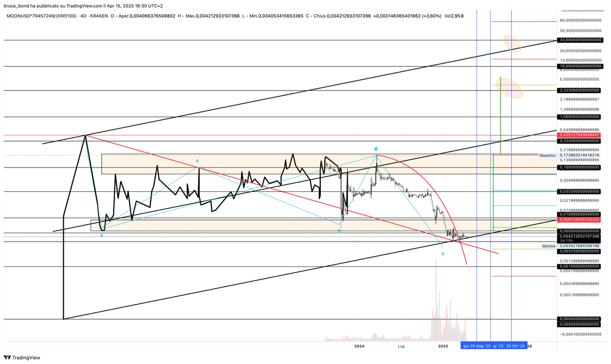Click the 1,399999999999996 axis tick
The width and height of the screenshot is (611, 364).
tap(580, 109)
